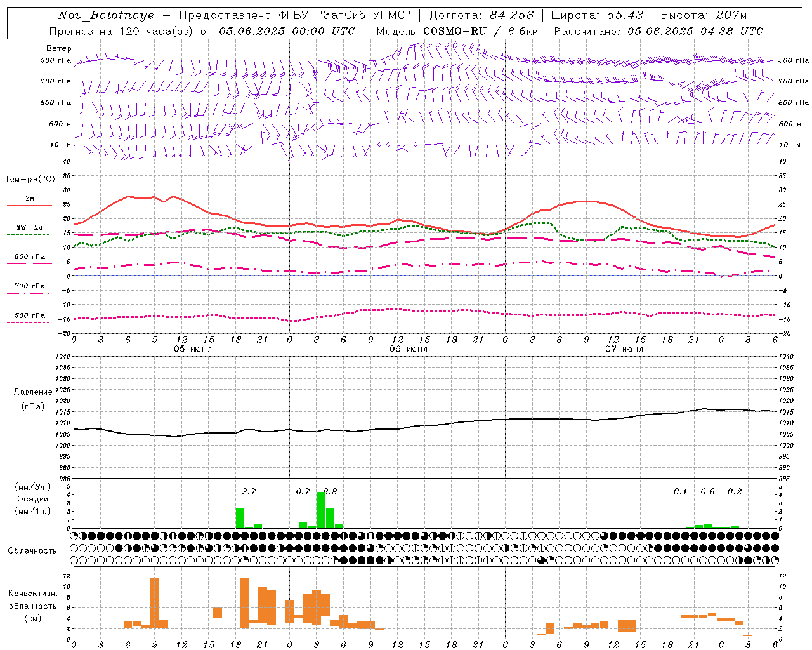The image size is (812, 650).
Task: Click the station name Nov_Bolotnoye
Action: [x=106, y=15]
